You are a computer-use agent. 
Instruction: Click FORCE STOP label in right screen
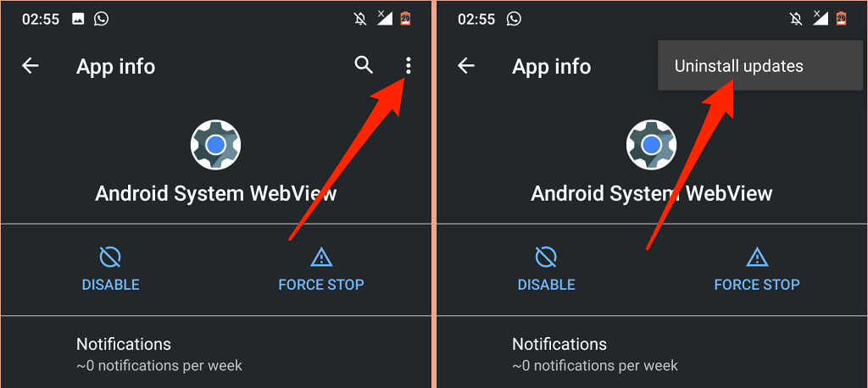(x=757, y=285)
